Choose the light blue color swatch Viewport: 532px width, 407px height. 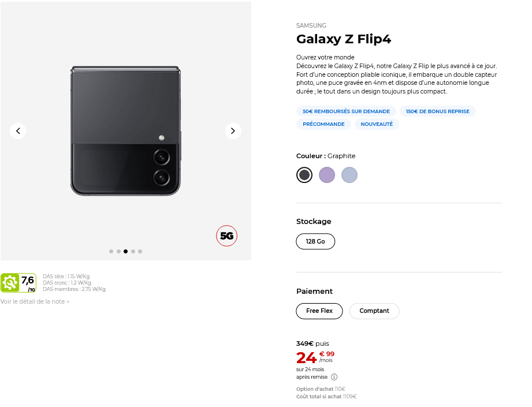tap(349, 175)
